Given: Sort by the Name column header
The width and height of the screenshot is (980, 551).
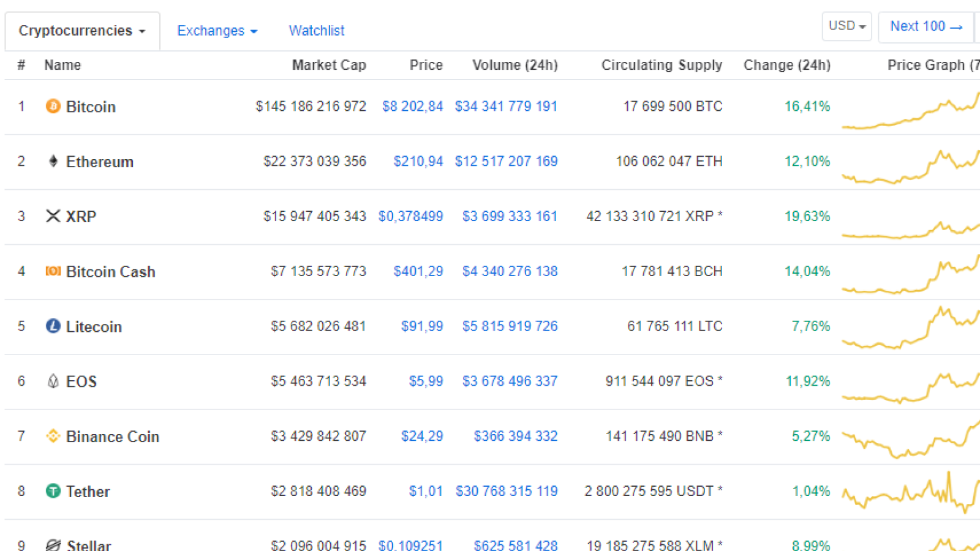Looking at the screenshot, I should [62, 65].
